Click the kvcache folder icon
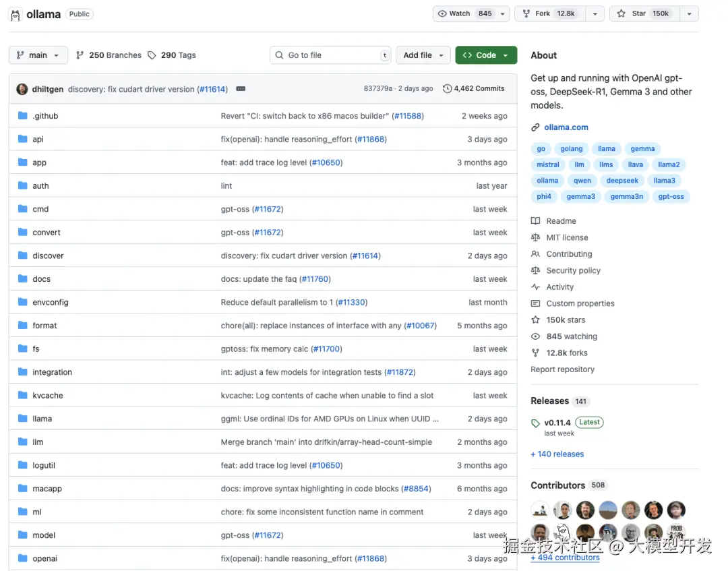 [22, 395]
